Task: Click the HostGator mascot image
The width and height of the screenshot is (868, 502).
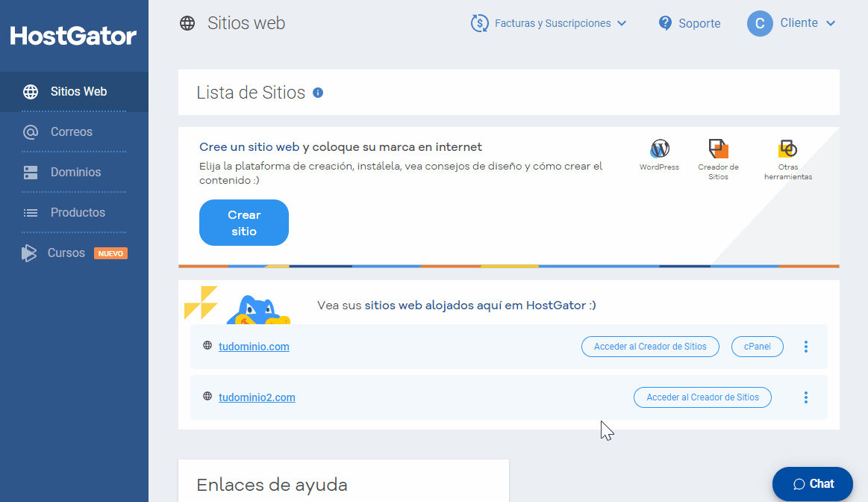Action: pyautogui.click(x=258, y=310)
